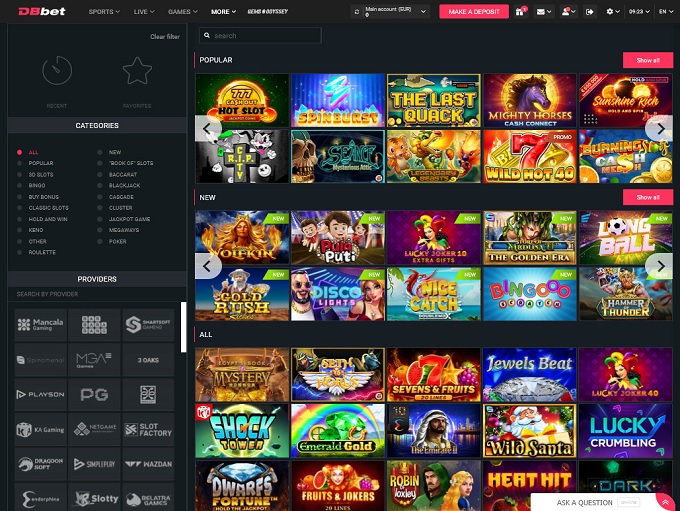The height and width of the screenshot is (511, 680).
Task: Click the account balance refresh icon
Action: pos(357,11)
